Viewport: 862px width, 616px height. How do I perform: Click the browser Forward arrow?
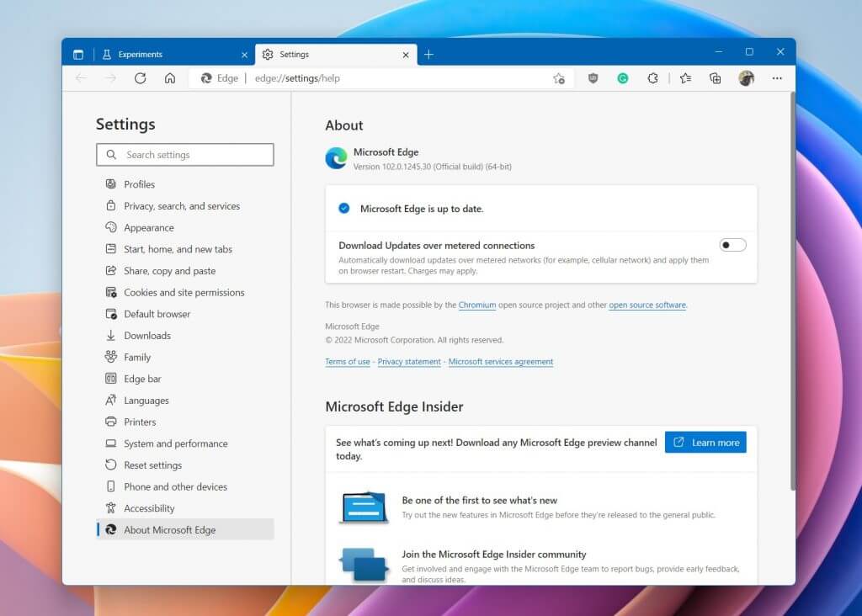110,78
